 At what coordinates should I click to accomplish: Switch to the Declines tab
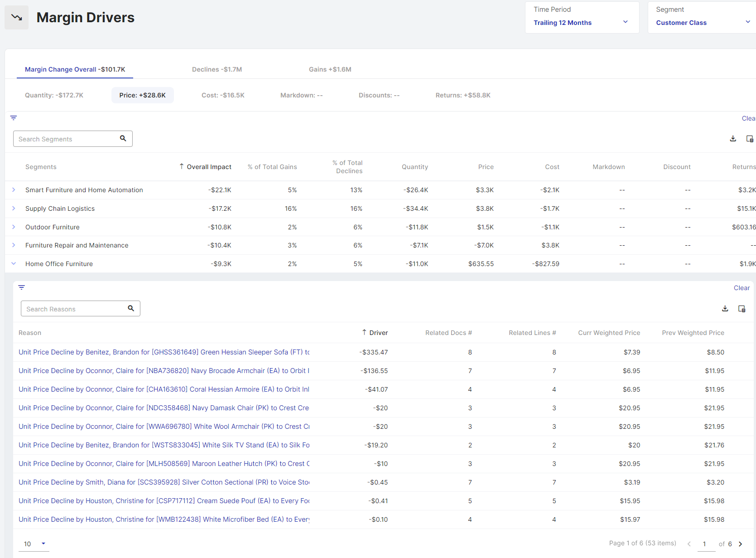[x=217, y=69]
